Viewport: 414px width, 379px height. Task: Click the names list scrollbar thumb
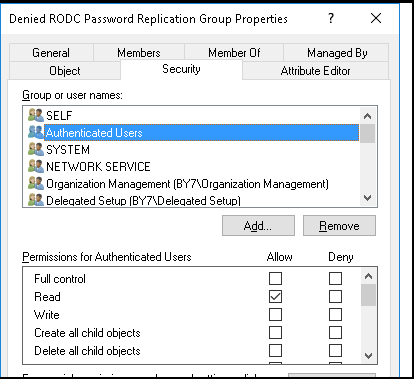[368, 133]
